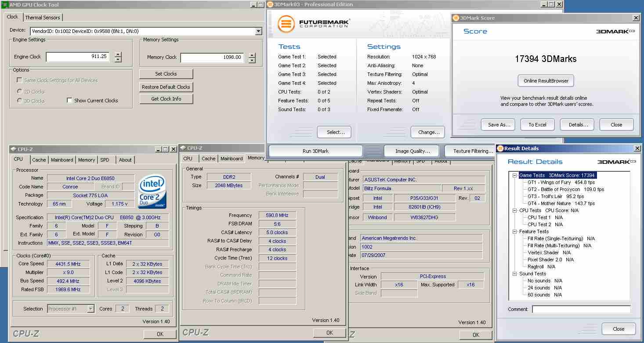This screenshot has height=343, width=644.
Task: Click Restore Default Clocks button
Action: click(166, 87)
